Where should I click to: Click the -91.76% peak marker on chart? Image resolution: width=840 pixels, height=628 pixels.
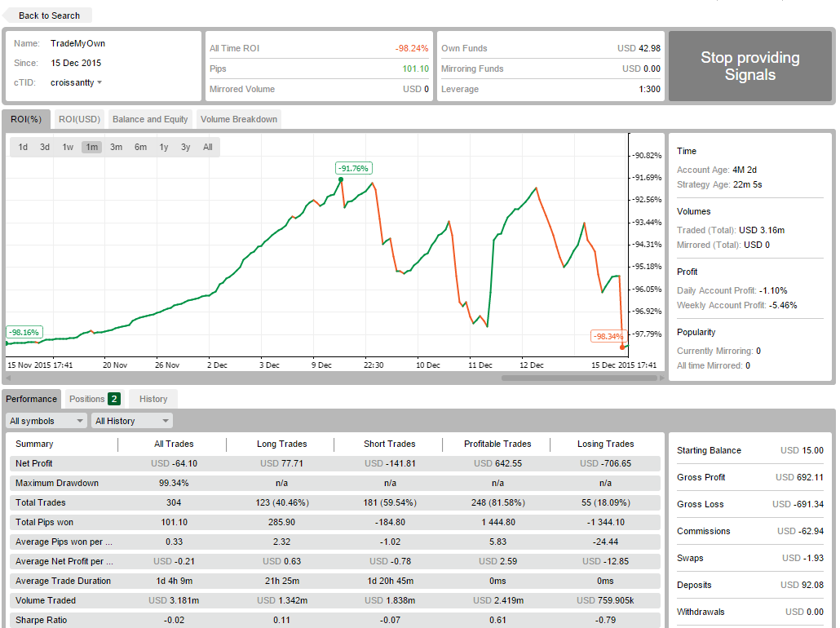354,168
